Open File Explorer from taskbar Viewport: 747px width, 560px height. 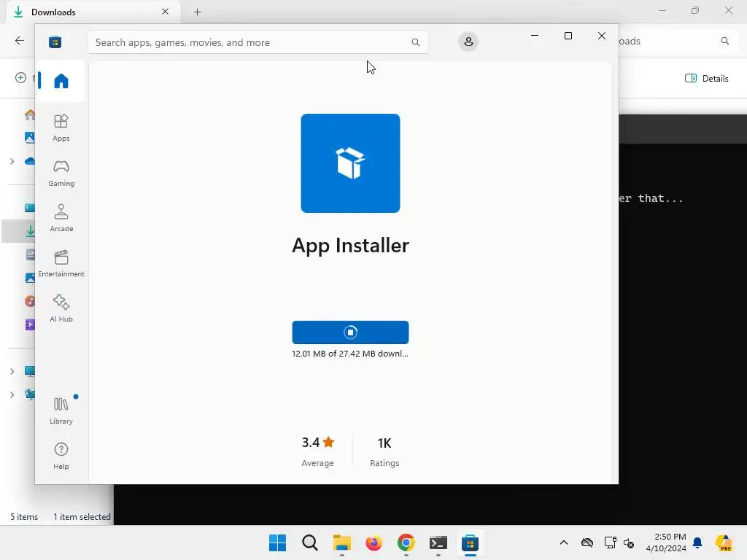pyautogui.click(x=341, y=542)
